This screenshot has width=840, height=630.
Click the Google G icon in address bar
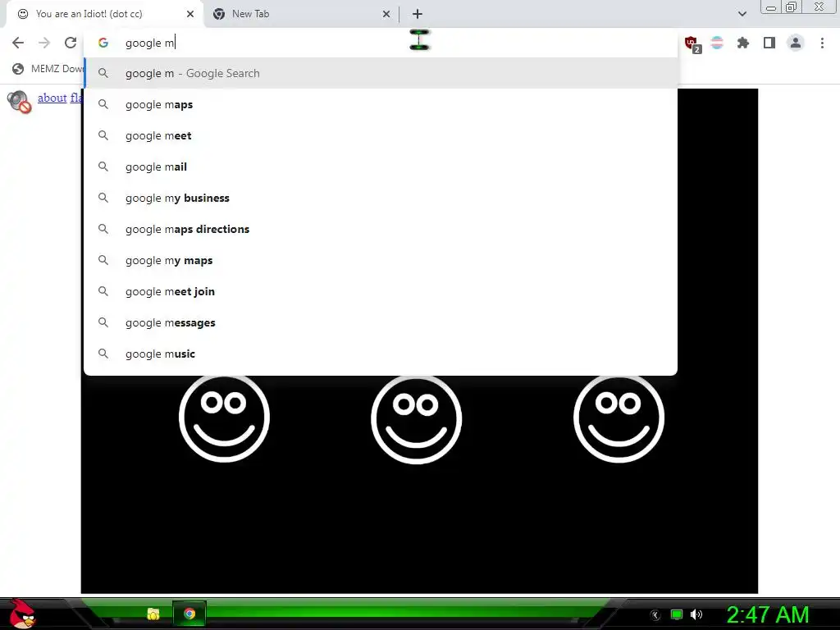coord(103,43)
